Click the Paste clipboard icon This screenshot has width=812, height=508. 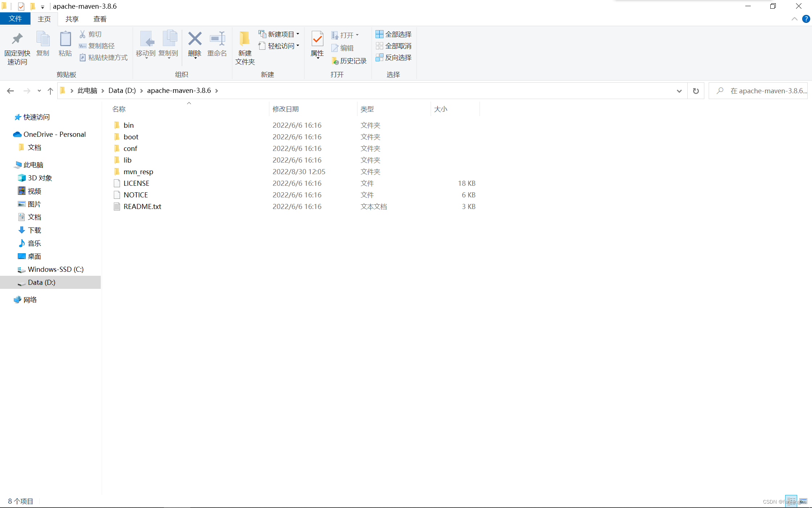coord(65,39)
